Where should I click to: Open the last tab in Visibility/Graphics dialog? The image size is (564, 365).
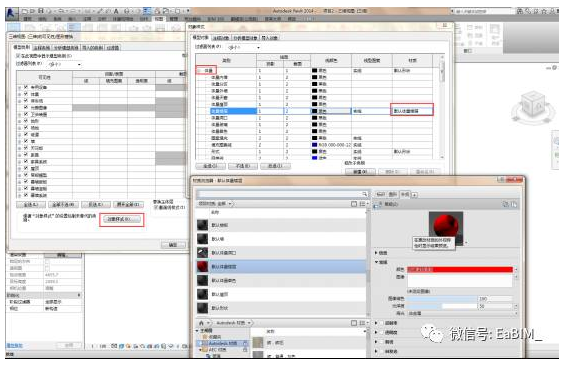click(x=113, y=47)
